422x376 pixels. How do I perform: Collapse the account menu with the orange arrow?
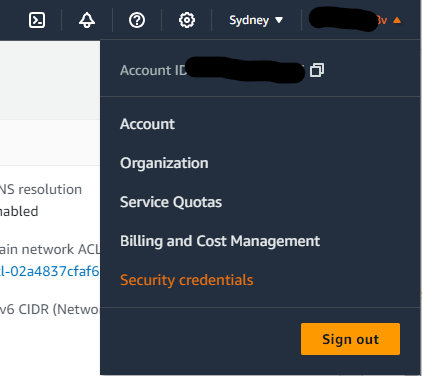tap(397, 20)
